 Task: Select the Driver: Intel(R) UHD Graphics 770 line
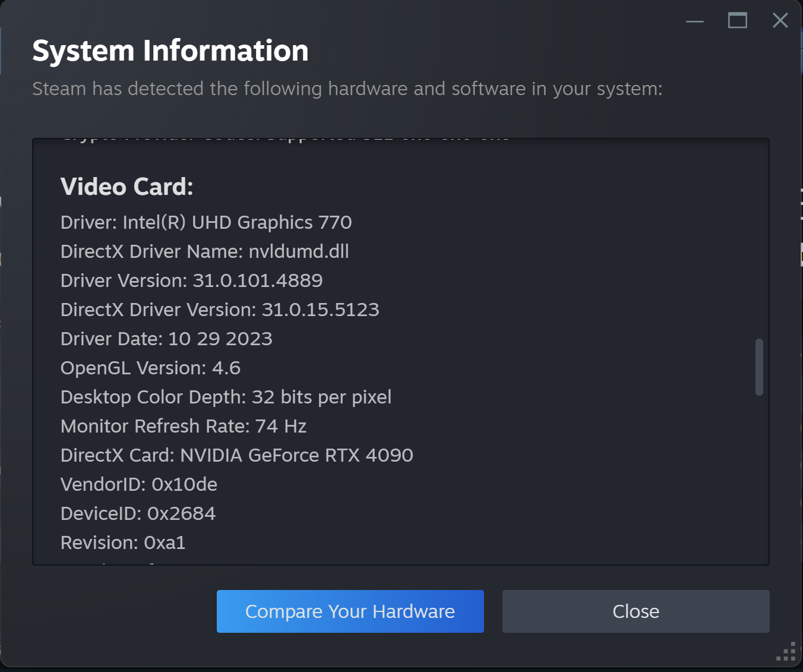tap(206, 222)
